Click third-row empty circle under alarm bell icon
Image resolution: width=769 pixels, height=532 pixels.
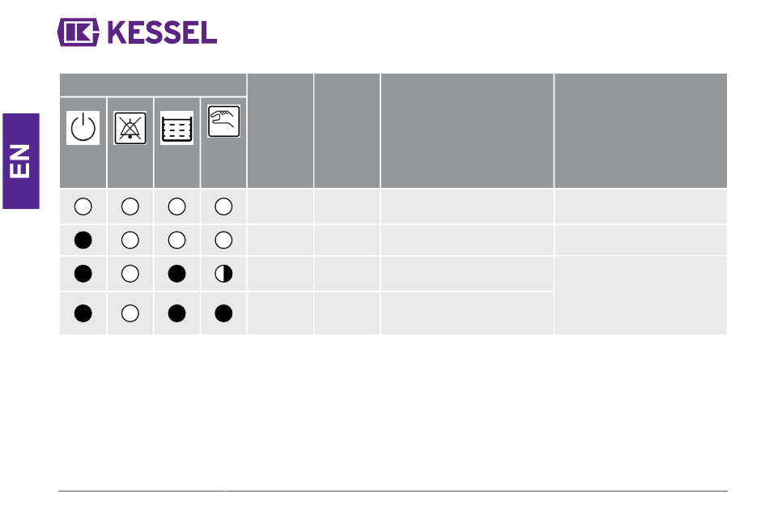[x=130, y=274]
